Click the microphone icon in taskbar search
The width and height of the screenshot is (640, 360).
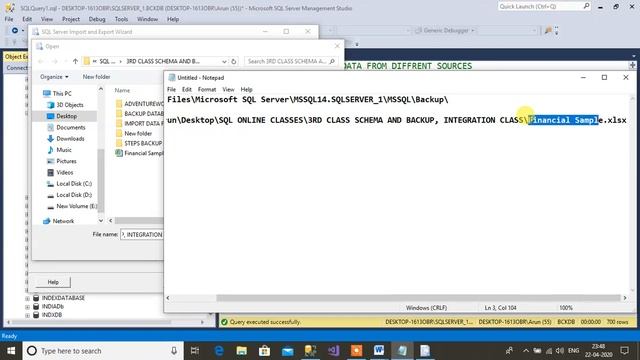click(174, 351)
